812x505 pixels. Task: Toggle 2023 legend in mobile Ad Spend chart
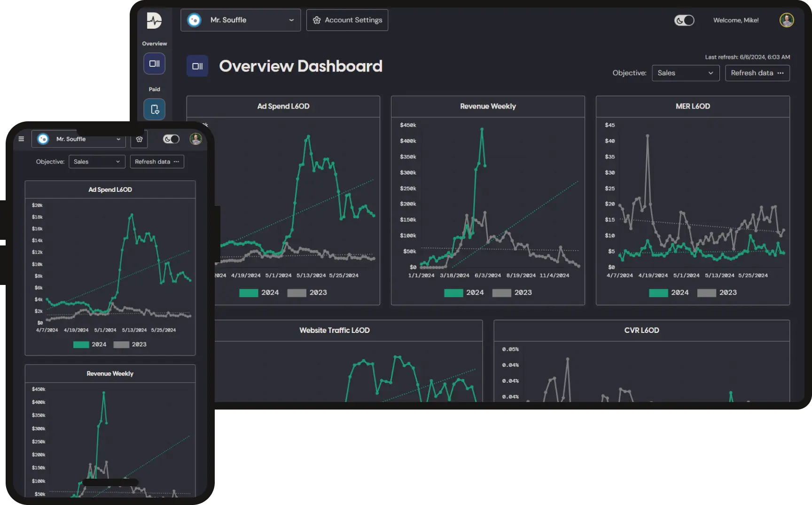(x=130, y=345)
